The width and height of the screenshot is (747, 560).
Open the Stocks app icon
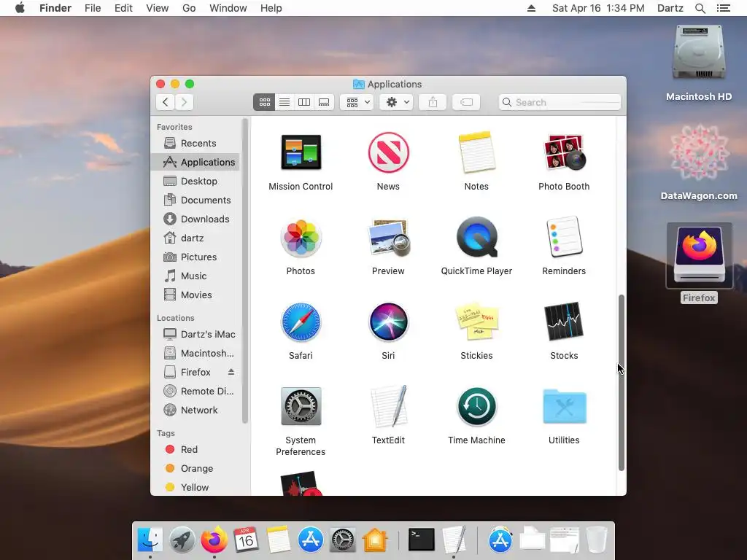coord(564,322)
